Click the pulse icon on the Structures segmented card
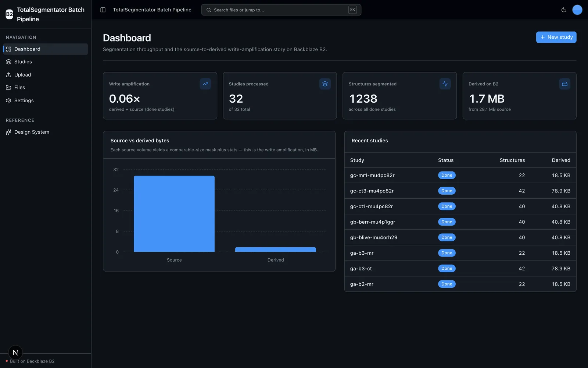Screen dimensions: 588x368 (x=445, y=84)
